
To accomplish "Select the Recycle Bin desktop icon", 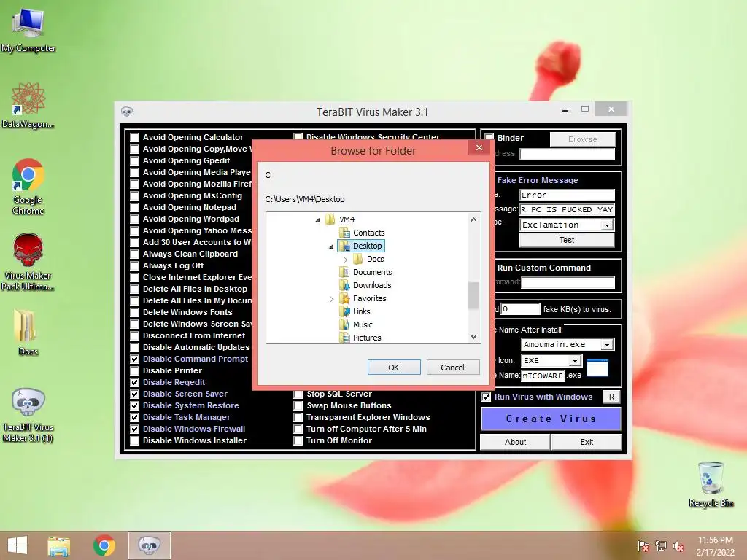I will (711, 484).
